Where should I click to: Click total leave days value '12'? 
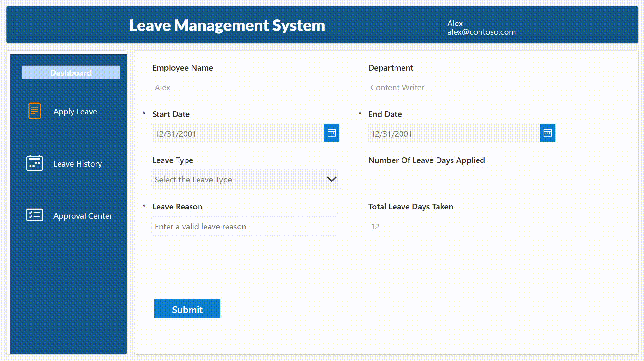click(375, 227)
